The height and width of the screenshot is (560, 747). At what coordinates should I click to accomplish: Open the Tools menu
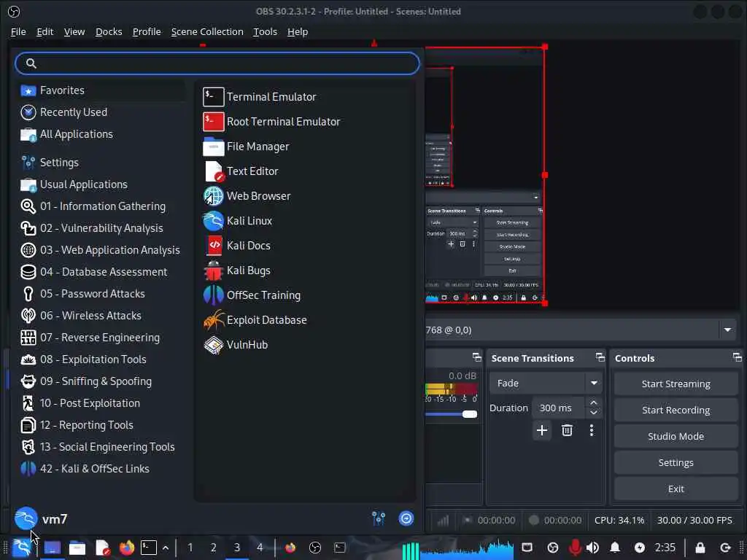(x=265, y=31)
